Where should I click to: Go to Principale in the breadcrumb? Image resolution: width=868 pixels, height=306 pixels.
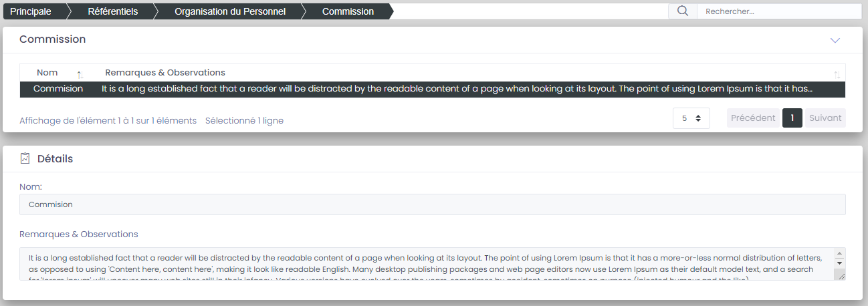tap(31, 11)
